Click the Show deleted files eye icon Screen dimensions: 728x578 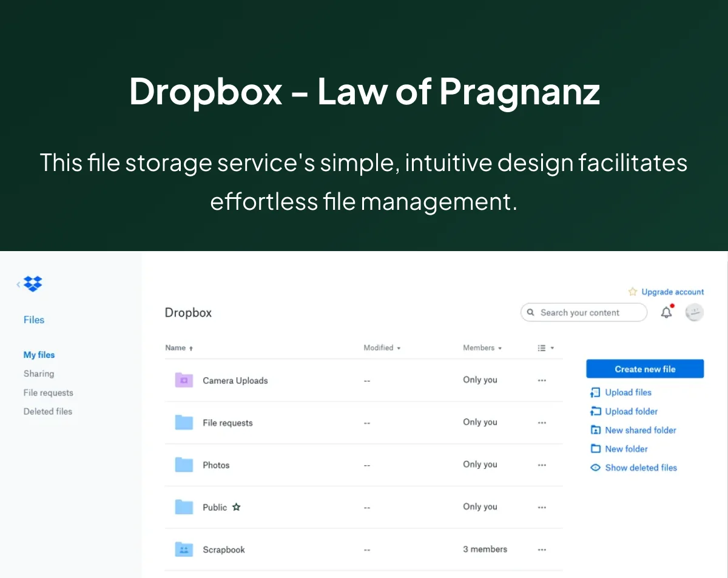pos(595,468)
